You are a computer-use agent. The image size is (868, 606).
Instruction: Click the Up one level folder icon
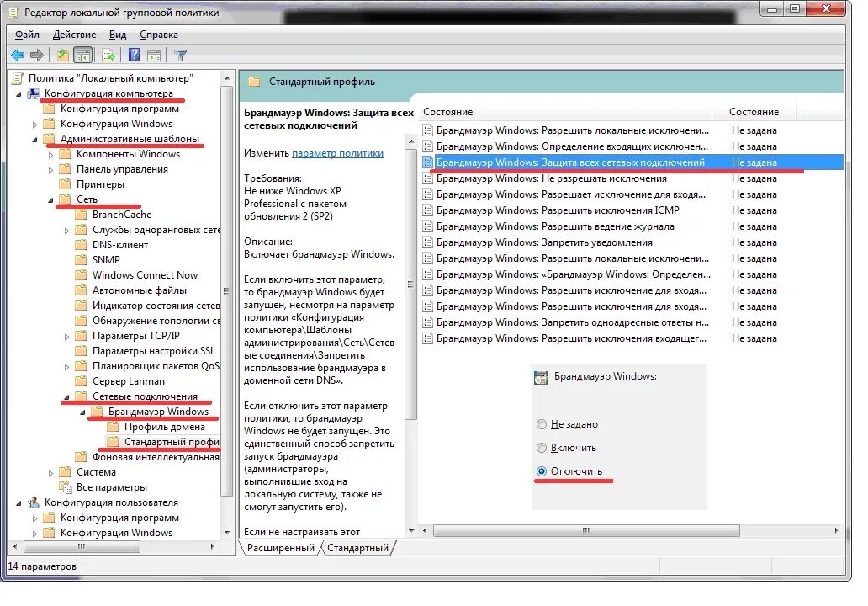tap(62, 55)
